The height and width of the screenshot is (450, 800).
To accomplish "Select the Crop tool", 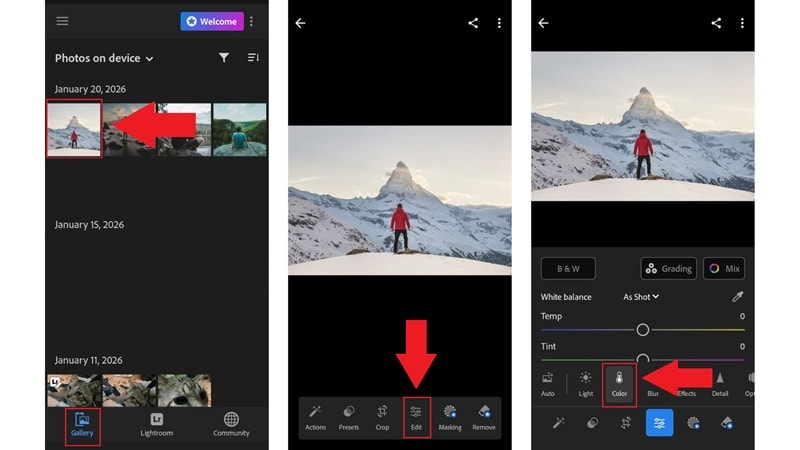I will click(382, 418).
